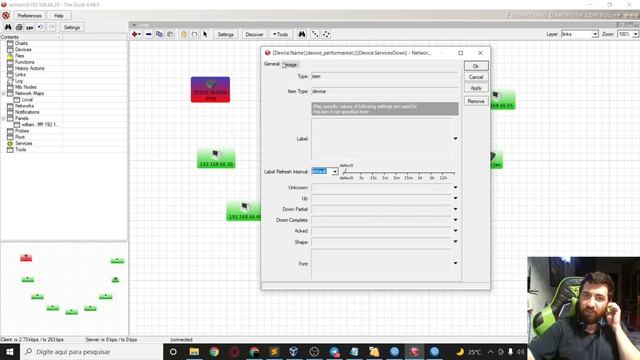Open the Zoom percentage dropdown

[x=635, y=34]
